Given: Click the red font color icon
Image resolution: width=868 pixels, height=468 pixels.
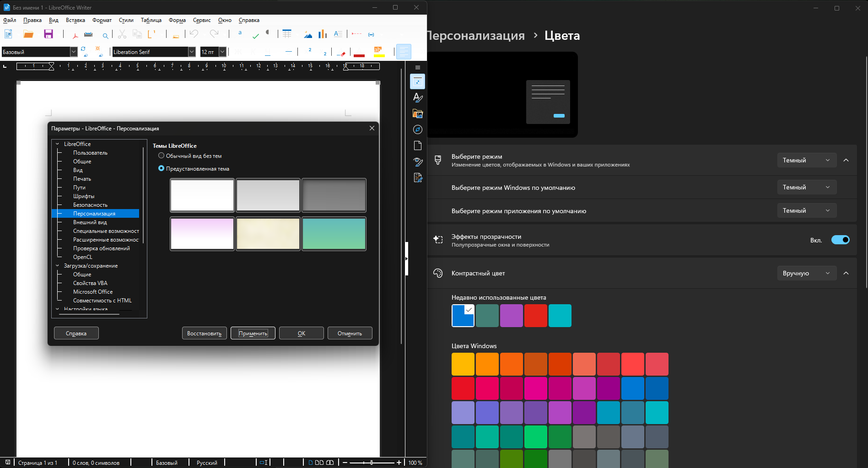Looking at the screenshot, I should point(359,52).
